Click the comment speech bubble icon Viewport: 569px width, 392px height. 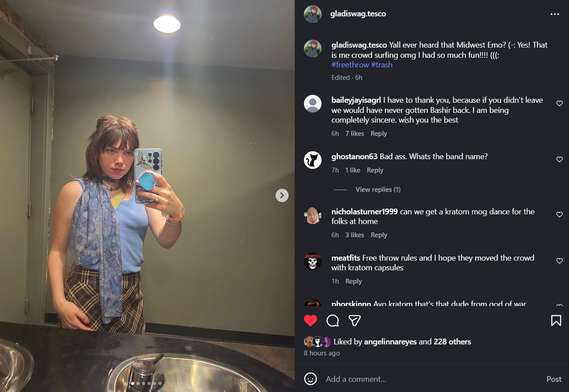tap(333, 321)
